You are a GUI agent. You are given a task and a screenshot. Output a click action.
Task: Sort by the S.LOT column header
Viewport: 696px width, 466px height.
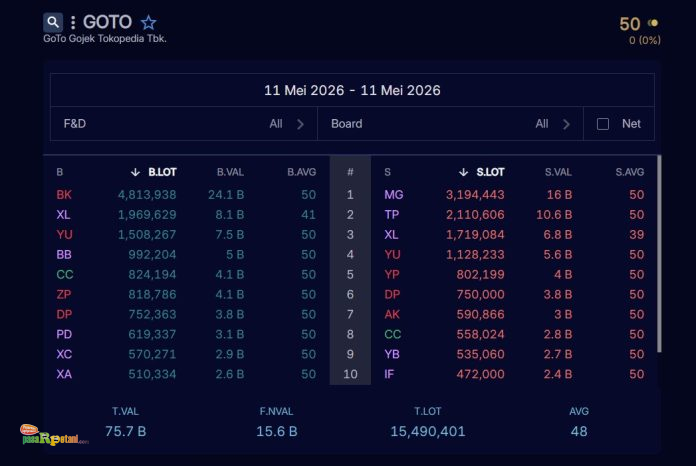(x=490, y=172)
